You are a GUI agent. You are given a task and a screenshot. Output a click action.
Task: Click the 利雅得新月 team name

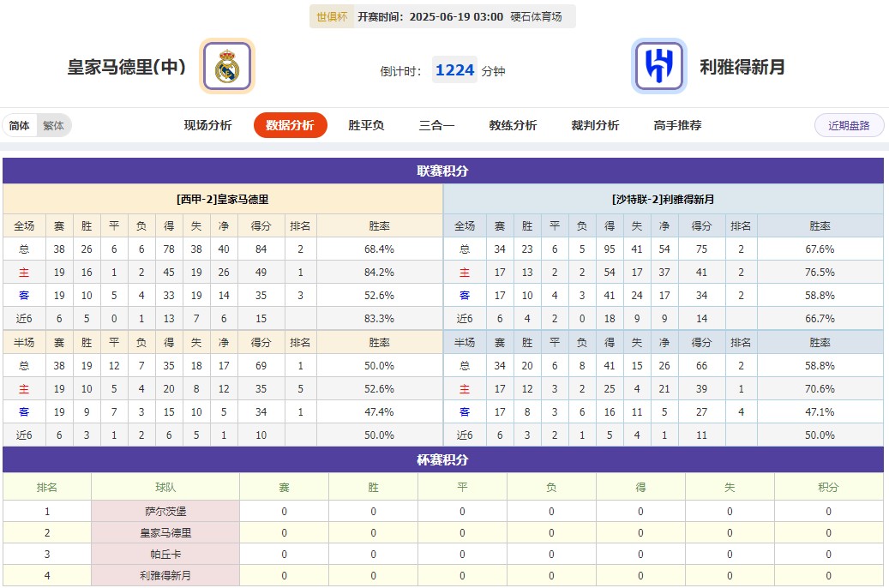[x=744, y=65]
